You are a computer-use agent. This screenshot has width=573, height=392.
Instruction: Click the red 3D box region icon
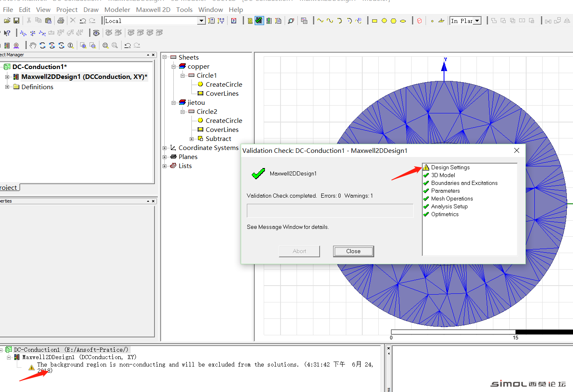[419, 21]
